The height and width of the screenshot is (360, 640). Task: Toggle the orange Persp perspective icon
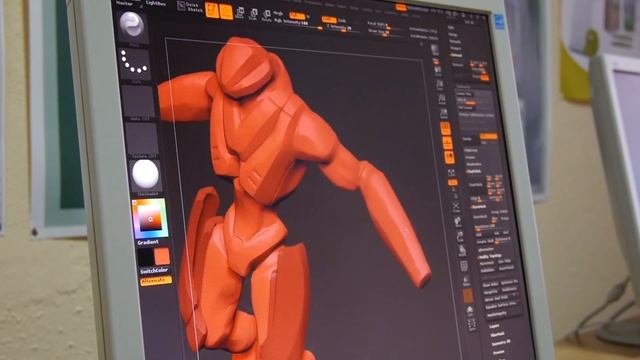click(445, 129)
